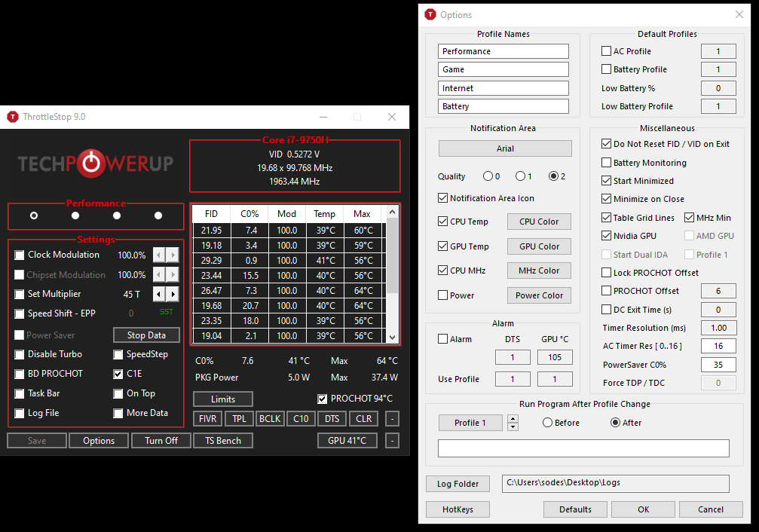Screen dimensions: 759x532
Task: Restore settings with the Defaults button
Action: pos(574,509)
